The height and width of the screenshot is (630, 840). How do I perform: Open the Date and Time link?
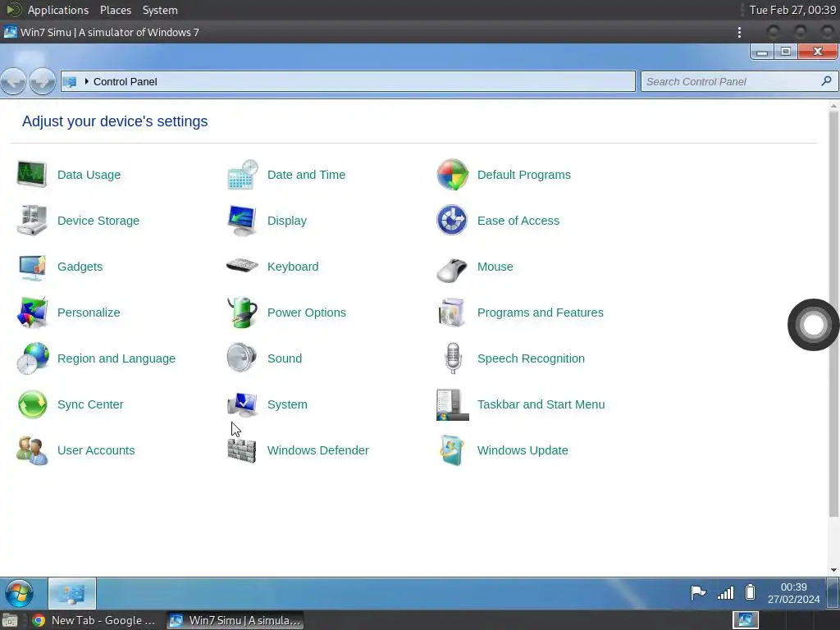307,175
